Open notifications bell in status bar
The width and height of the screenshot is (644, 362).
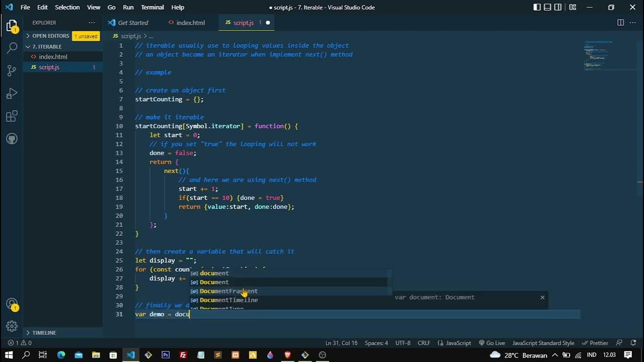(x=633, y=343)
